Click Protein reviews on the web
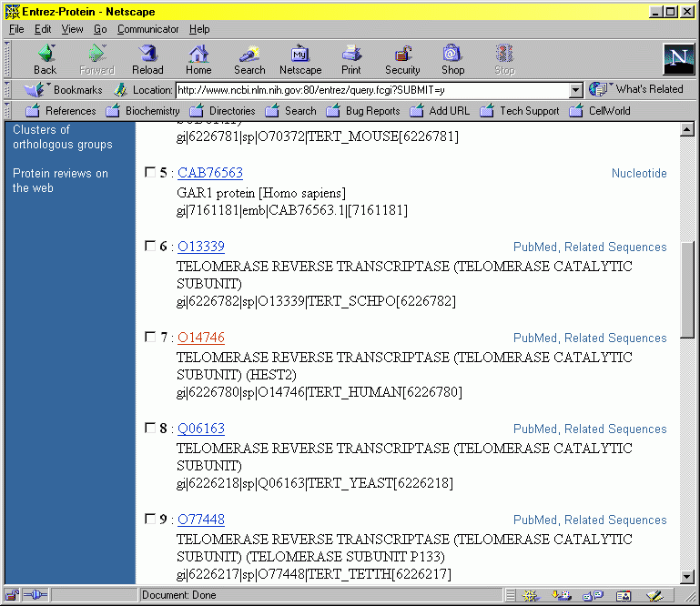Image resolution: width=700 pixels, height=606 pixels. point(60,180)
